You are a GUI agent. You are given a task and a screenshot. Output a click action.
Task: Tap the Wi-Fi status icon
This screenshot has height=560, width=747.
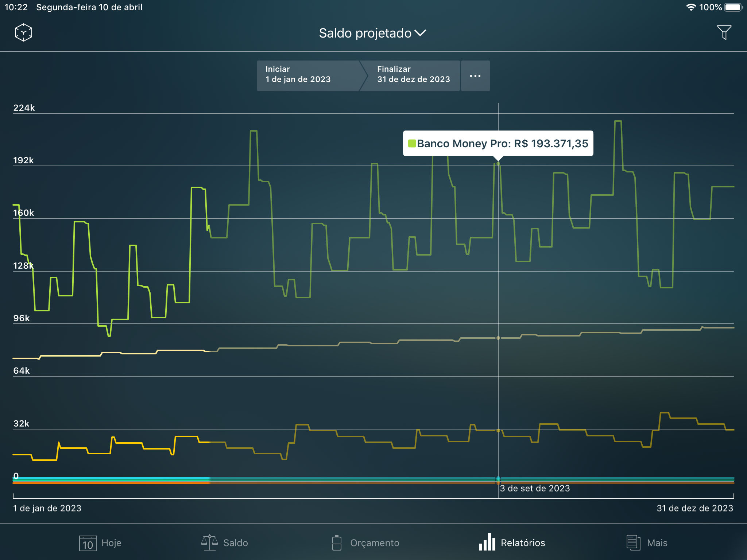pyautogui.click(x=691, y=7)
